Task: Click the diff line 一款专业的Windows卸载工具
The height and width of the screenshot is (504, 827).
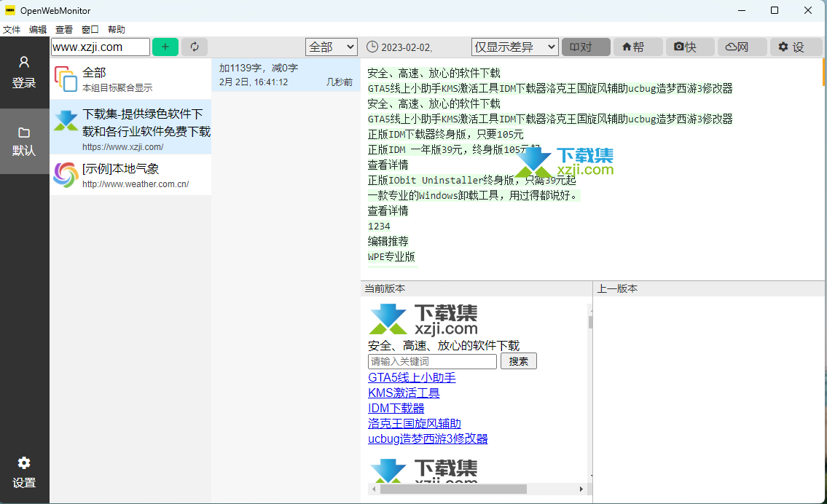Action: tap(473, 196)
